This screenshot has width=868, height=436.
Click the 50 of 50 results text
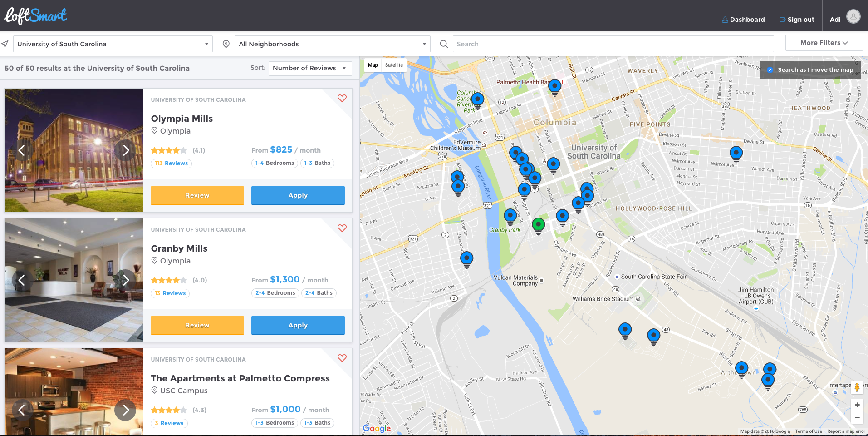click(97, 68)
